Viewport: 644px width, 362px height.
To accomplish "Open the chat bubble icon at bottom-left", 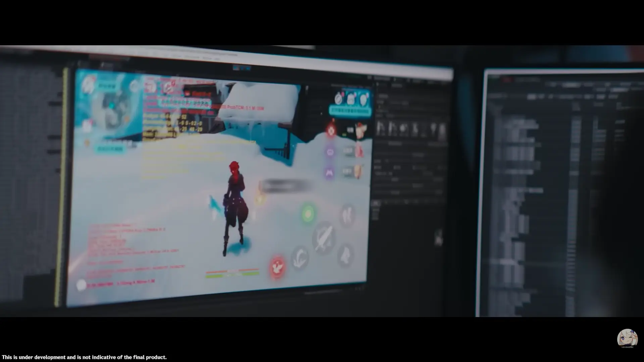I will click(x=81, y=285).
